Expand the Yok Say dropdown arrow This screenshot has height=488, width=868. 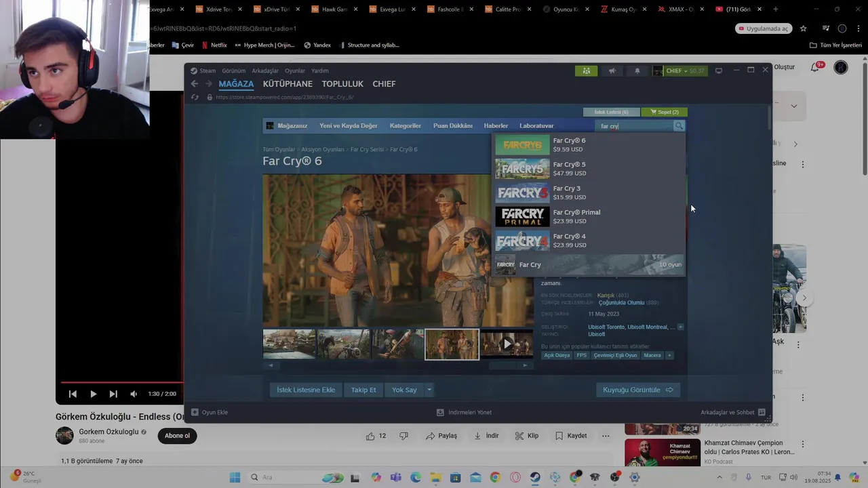coord(429,390)
